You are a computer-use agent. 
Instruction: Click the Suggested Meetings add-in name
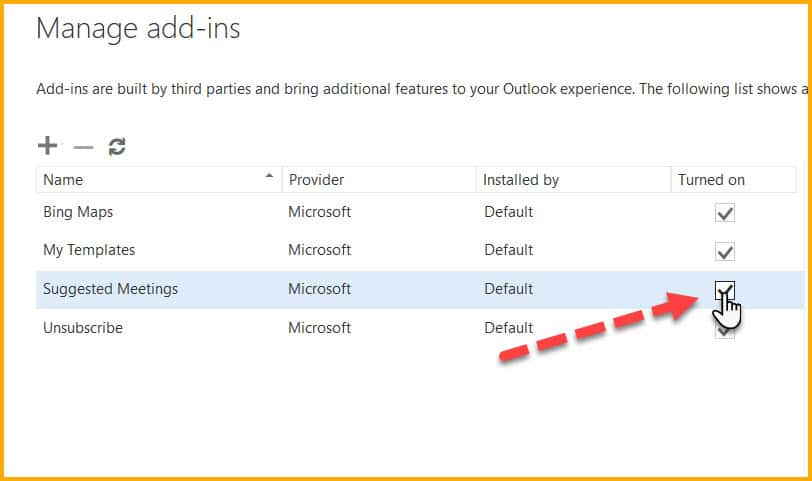(x=110, y=289)
